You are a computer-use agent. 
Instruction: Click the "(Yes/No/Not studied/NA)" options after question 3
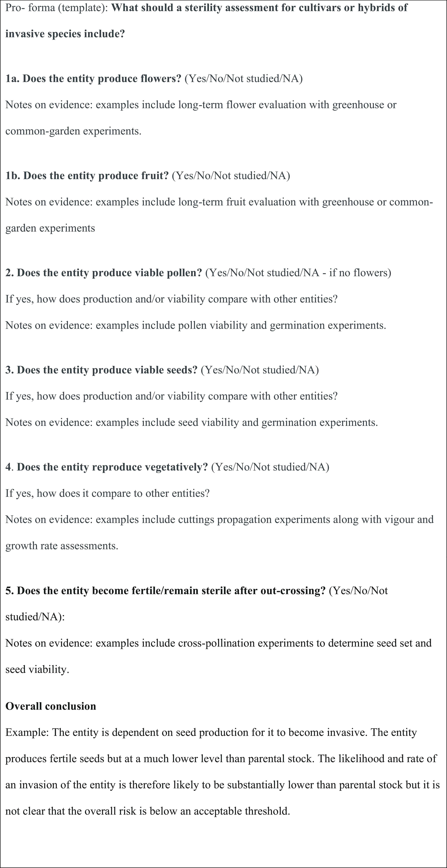[260, 370]
